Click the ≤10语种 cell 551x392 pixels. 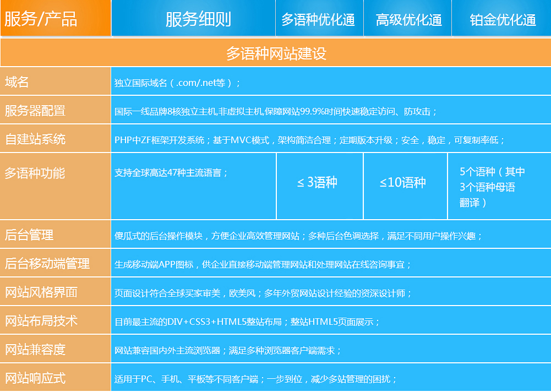click(x=403, y=183)
